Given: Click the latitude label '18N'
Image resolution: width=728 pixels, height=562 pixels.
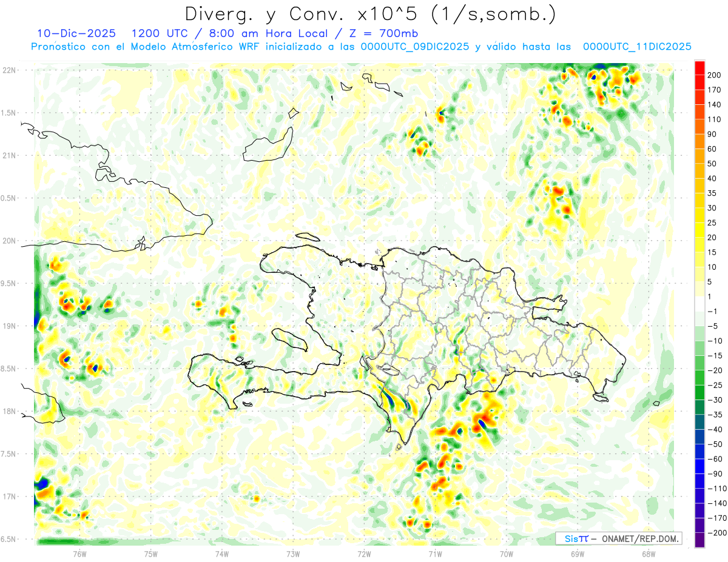Looking at the screenshot, I should [9, 411].
